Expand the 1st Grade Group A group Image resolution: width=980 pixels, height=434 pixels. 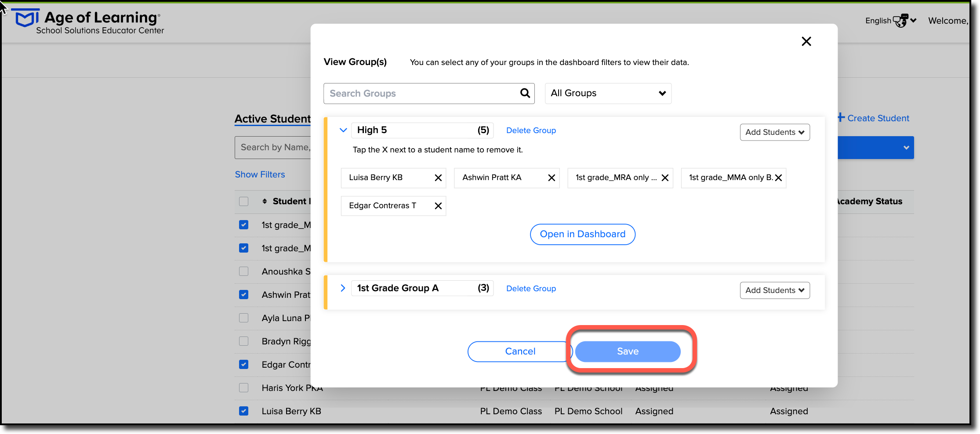pyautogui.click(x=343, y=288)
